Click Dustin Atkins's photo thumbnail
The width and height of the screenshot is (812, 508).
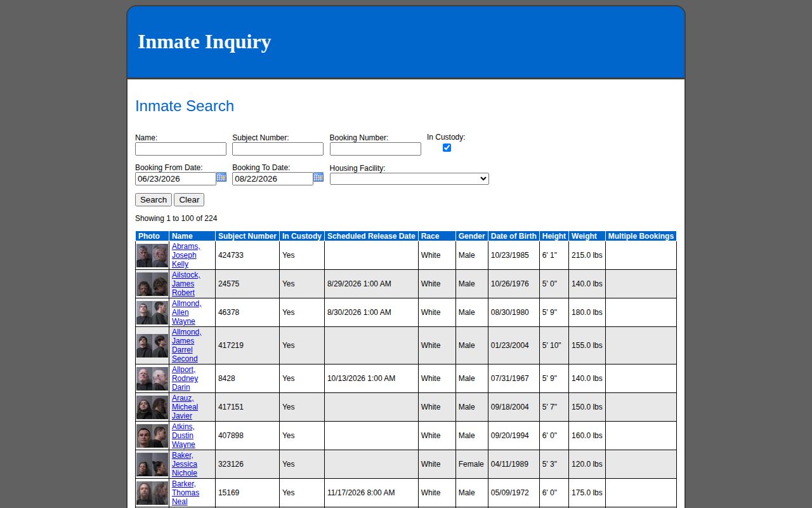point(152,436)
